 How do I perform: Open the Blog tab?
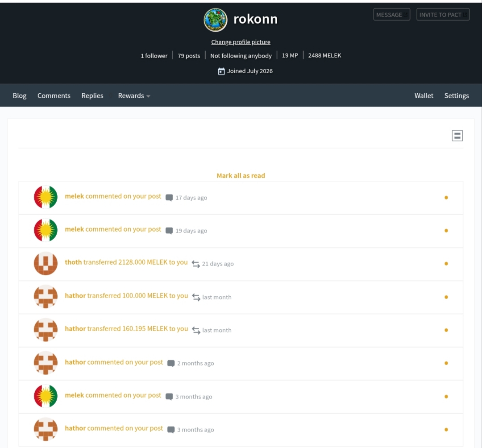pos(20,96)
